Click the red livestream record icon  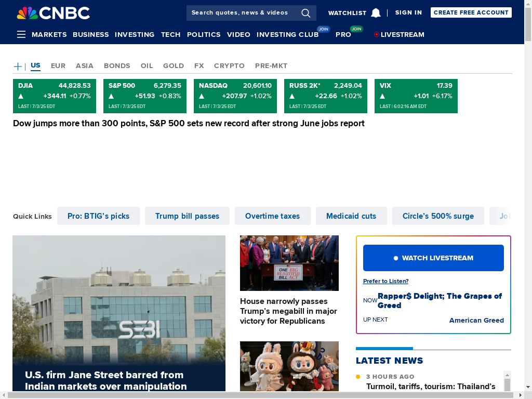tap(376, 34)
